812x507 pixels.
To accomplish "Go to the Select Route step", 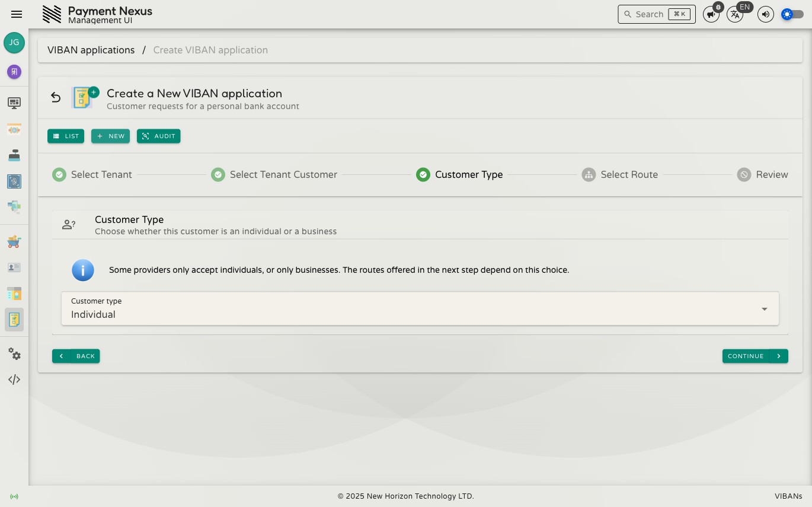I will pyautogui.click(x=620, y=174).
